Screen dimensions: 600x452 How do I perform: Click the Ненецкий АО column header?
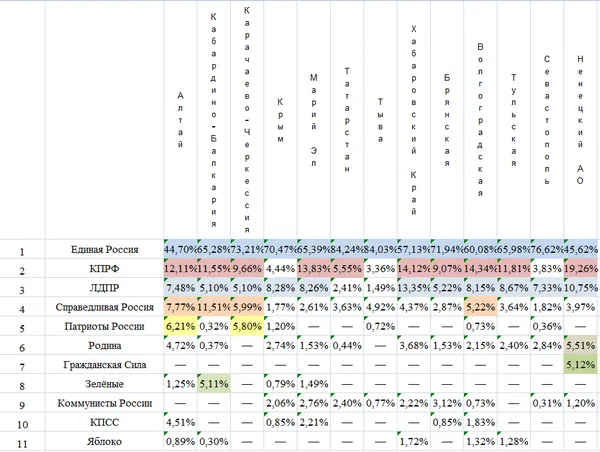tap(580, 120)
